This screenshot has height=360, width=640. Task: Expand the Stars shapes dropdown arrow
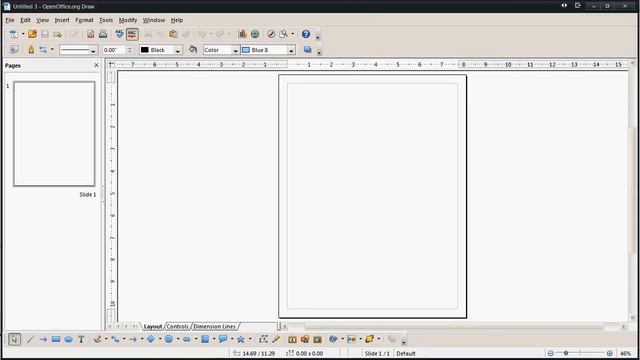(x=250, y=339)
